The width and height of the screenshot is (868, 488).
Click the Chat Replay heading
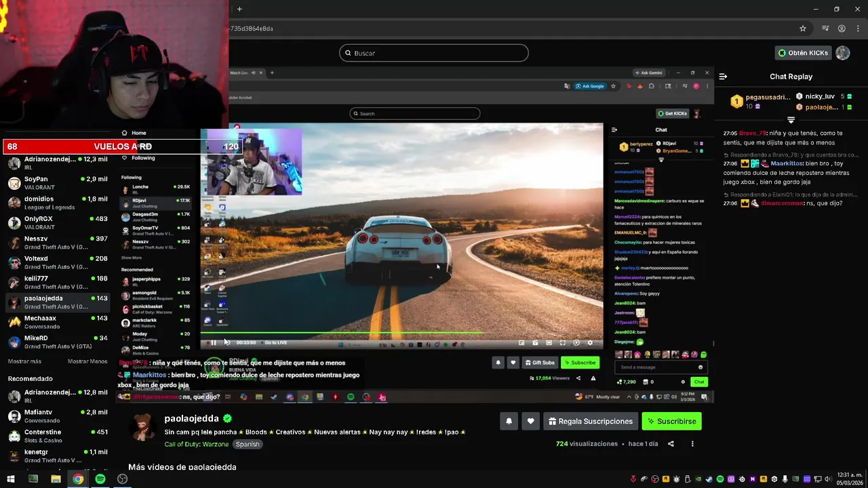791,77
